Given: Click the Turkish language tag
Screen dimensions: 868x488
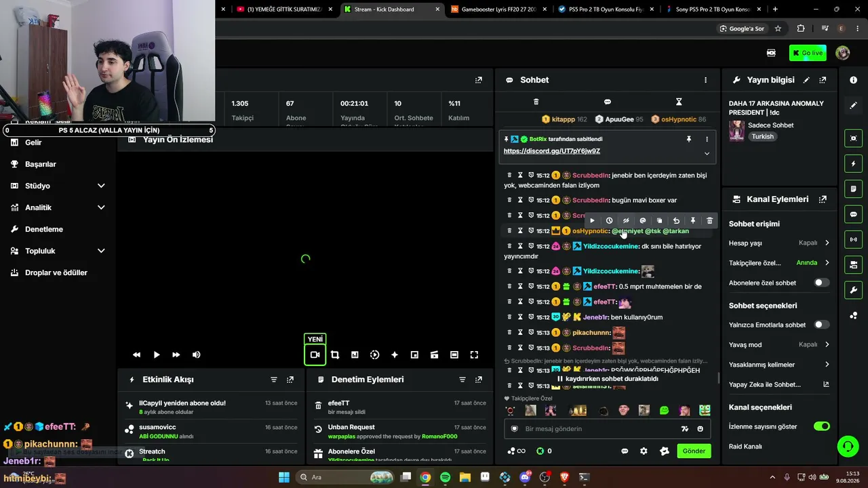Looking at the screenshot, I should click(x=762, y=136).
